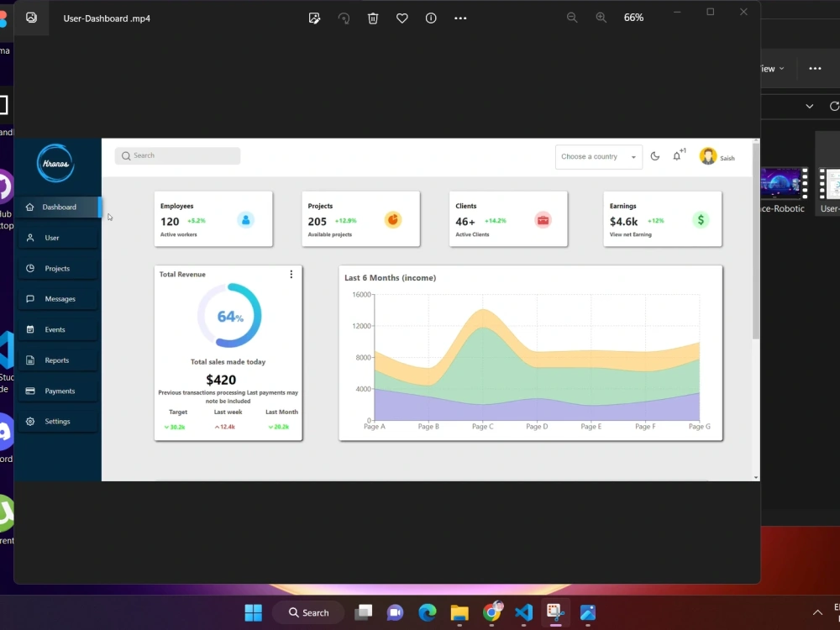
Task: Expand the Choose a country dropdown
Action: point(598,157)
